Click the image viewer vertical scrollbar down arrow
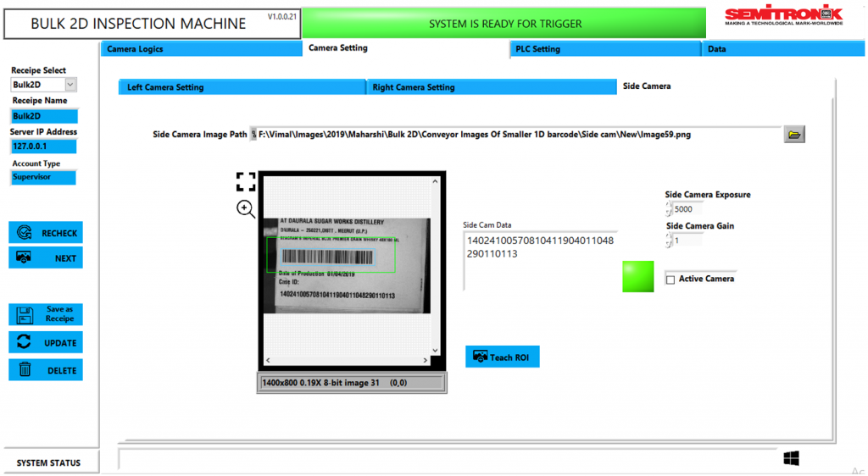This screenshot has width=868, height=476. [x=436, y=351]
